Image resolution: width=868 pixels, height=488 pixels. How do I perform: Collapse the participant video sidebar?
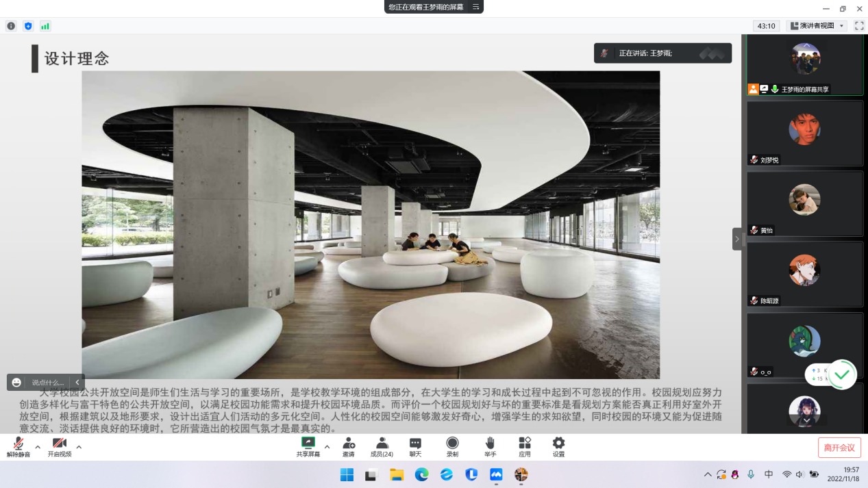pyautogui.click(x=736, y=239)
